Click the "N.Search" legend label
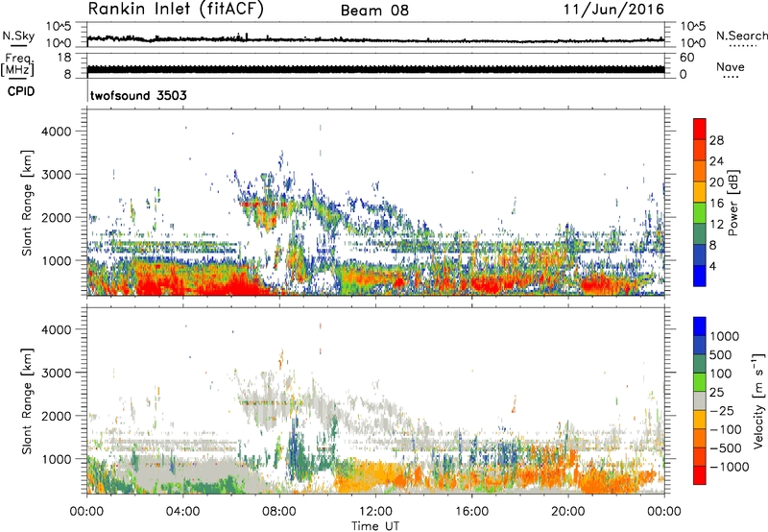 coord(741,36)
